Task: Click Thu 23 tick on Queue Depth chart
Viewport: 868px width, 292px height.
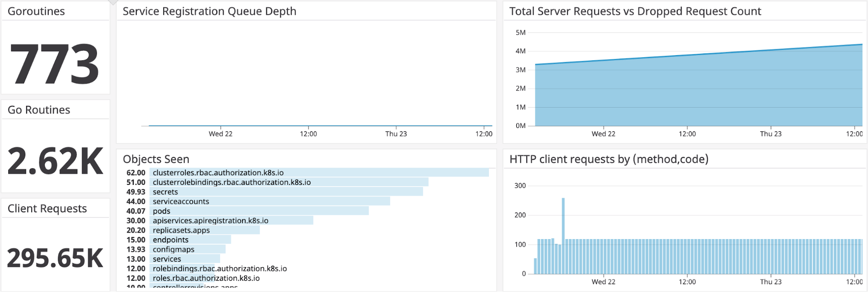Action: [396, 134]
